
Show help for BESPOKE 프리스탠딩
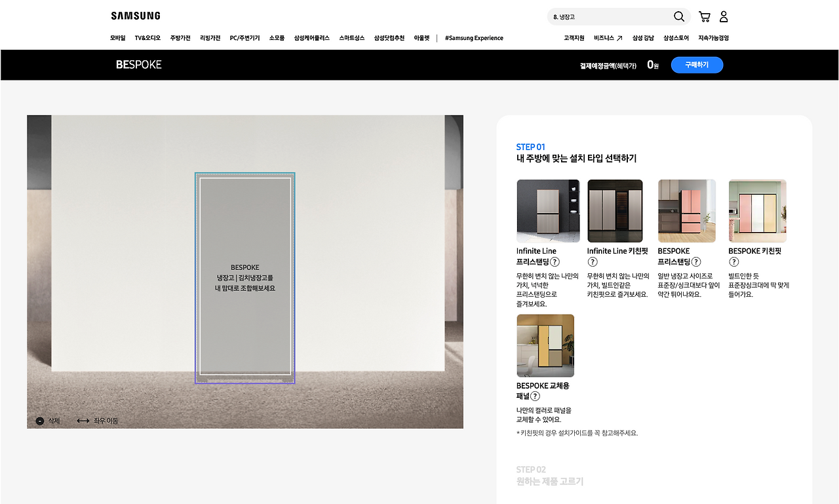pos(696,262)
